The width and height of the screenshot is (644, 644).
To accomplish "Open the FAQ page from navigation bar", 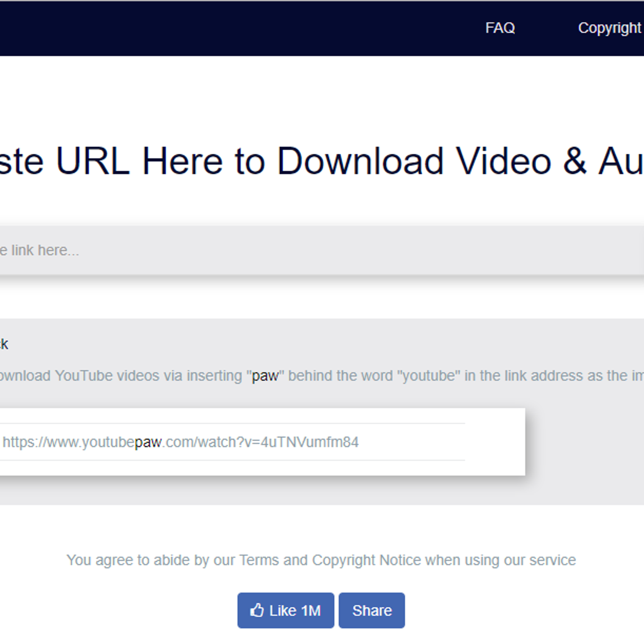I will (500, 28).
